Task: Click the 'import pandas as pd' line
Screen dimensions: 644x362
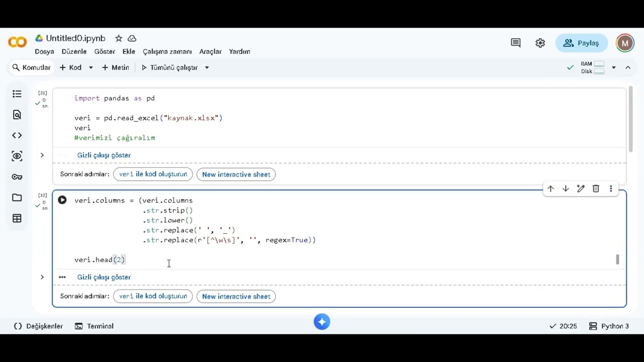Action: pos(114,98)
